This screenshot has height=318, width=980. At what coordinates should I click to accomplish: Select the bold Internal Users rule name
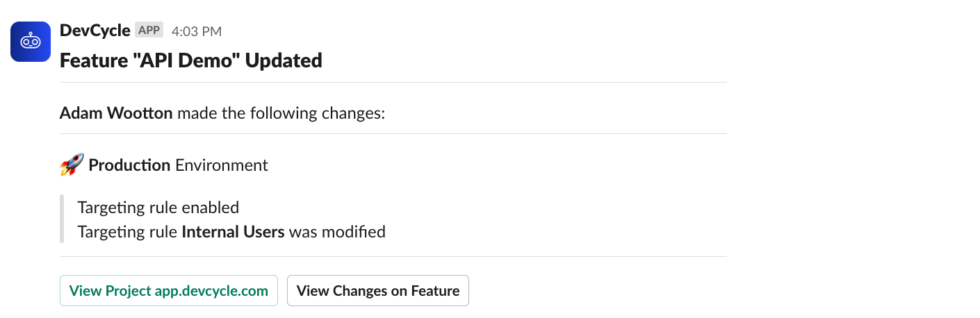[x=233, y=231]
